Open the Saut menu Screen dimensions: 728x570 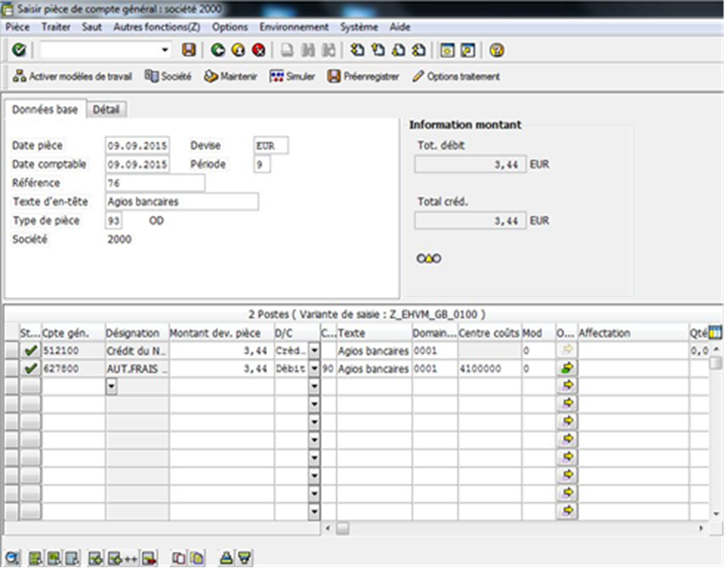(x=92, y=27)
